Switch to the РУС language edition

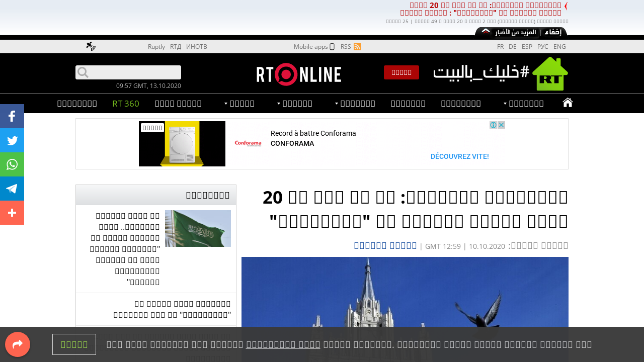point(543,47)
